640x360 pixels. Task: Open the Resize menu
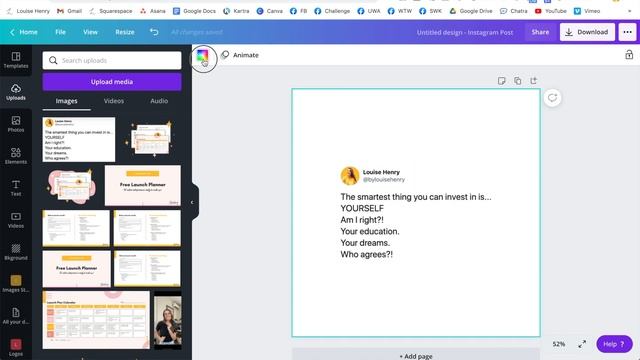124,32
